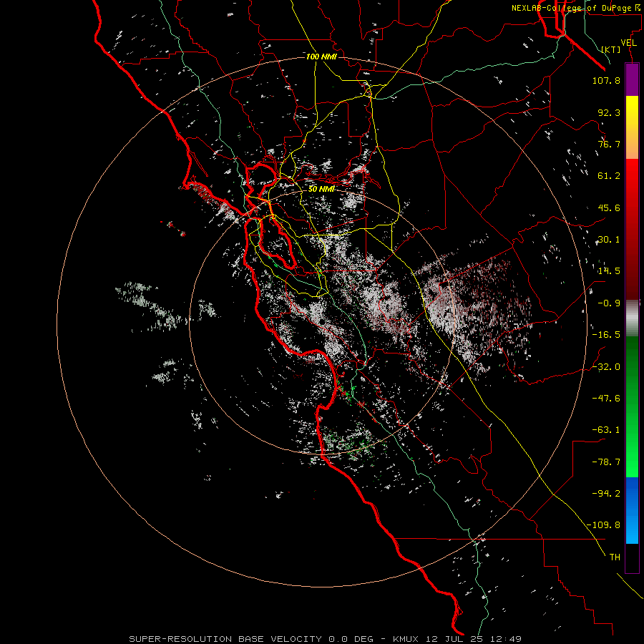Select the 92.3 legend value
Image resolution: width=644 pixels, height=644 pixels.
(609, 112)
